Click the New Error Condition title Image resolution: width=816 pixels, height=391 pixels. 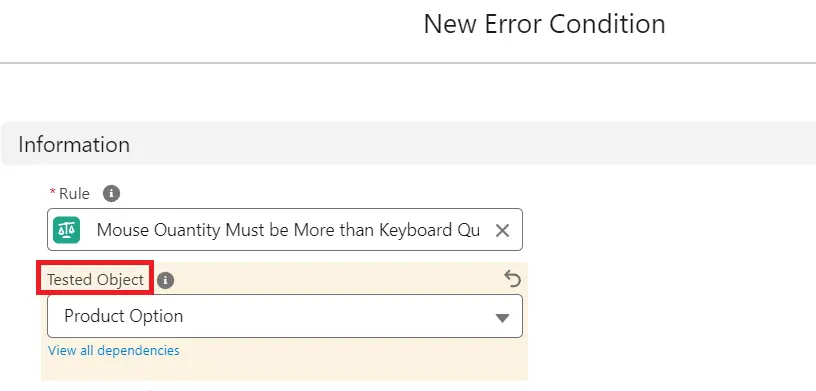(544, 24)
